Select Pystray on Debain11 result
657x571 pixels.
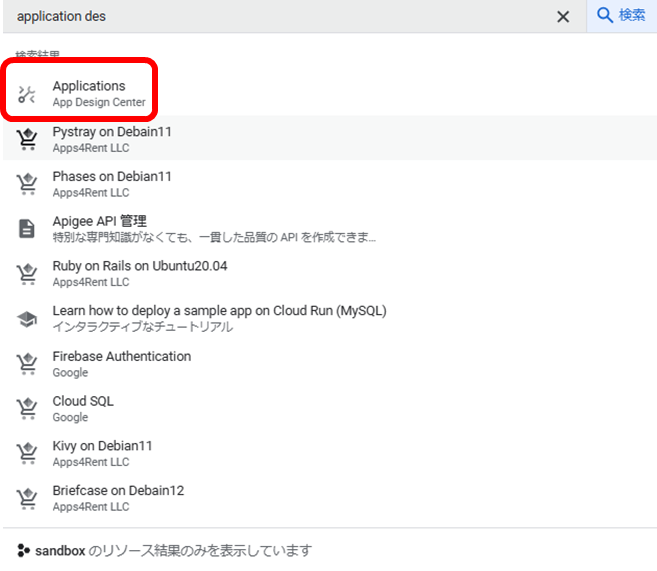pyautogui.click(x=330, y=138)
